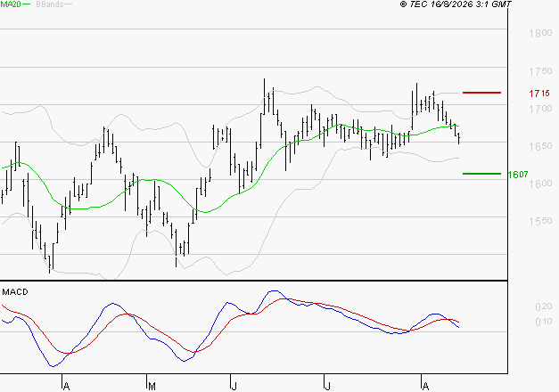Click the red 1715 resistance value
Image resolution: width=559 pixels, height=392 pixels.
coord(539,94)
